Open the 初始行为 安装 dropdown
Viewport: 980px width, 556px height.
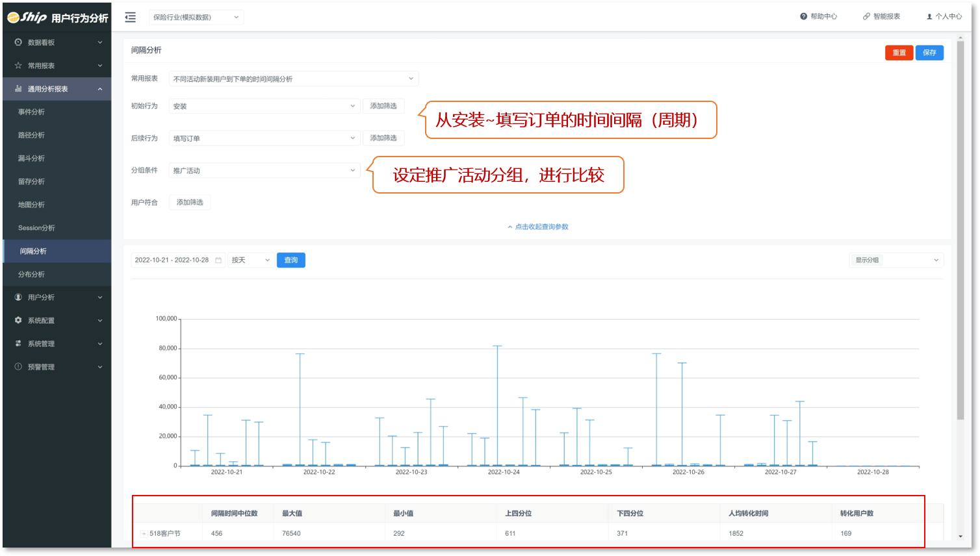pos(264,106)
